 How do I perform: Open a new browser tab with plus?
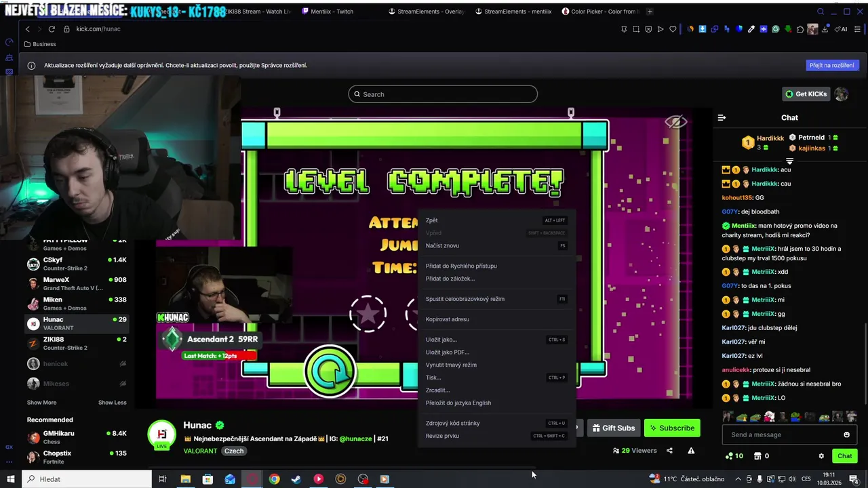click(x=650, y=12)
